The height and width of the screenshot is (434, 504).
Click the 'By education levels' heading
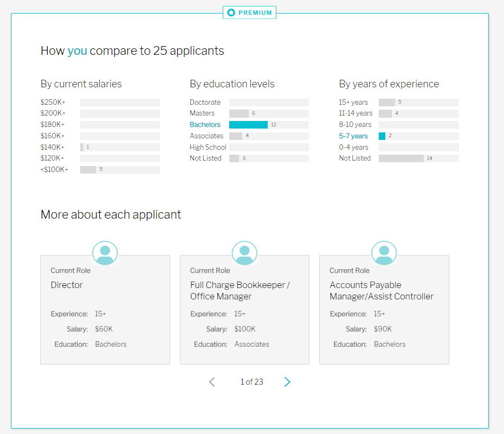coord(232,84)
